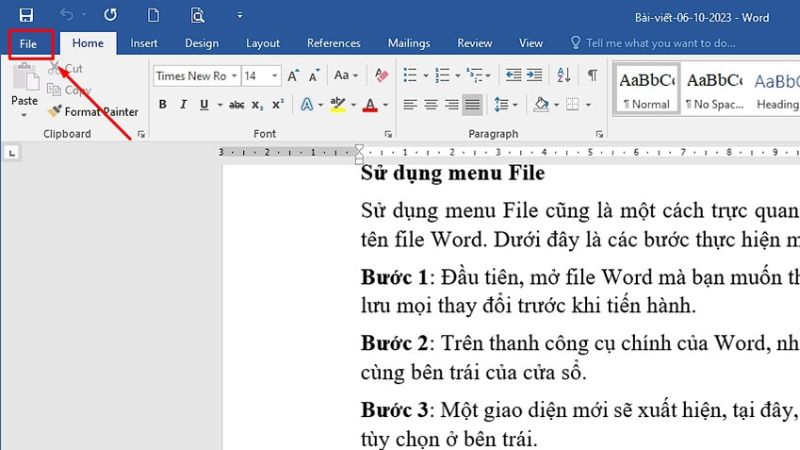Click the red Font Color swatch button
The height and width of the screenshot is (450, 800).
371,105
